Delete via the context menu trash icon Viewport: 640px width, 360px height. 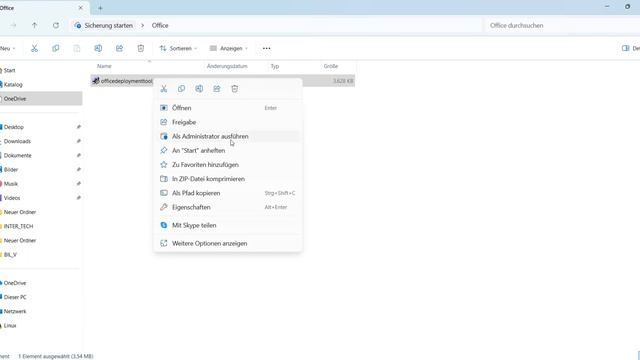coord(234,89)
